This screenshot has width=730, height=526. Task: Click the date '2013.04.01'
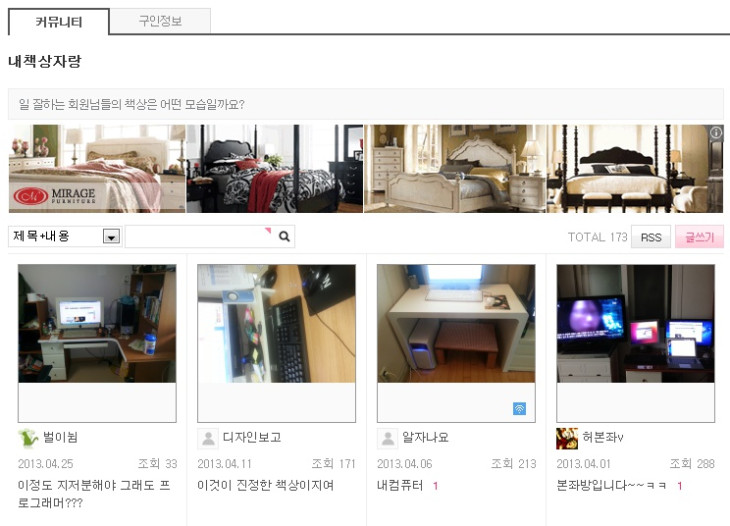click(583, 464)
